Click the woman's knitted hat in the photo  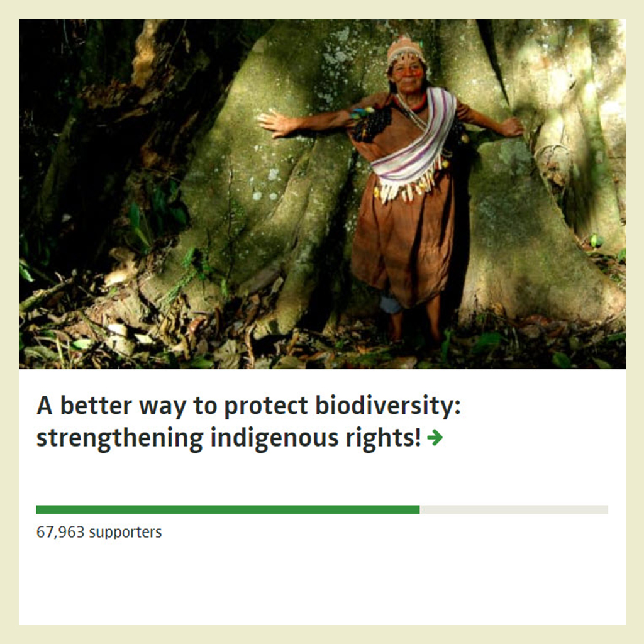[405, 48]
